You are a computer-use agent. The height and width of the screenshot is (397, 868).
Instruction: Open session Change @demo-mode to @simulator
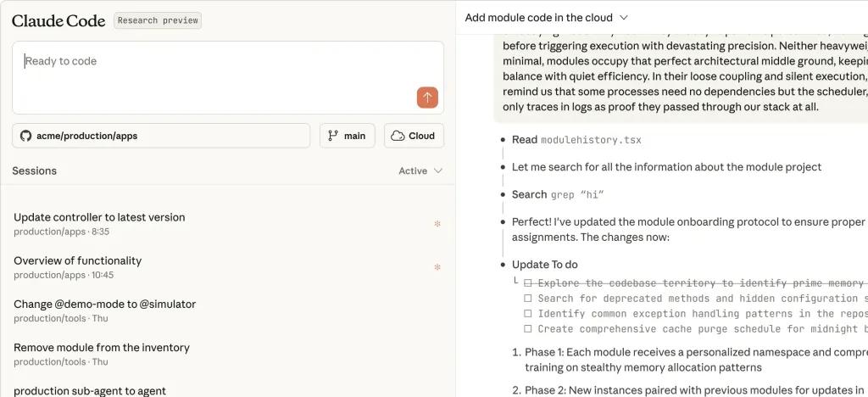tap(227, 310)
